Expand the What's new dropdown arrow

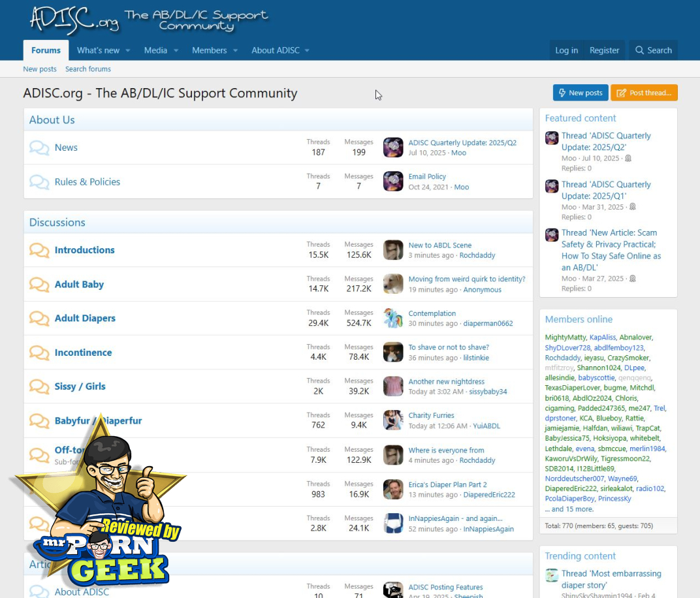pos(128,51)
